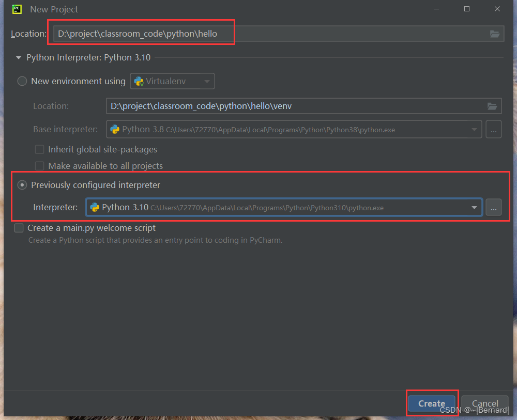Open the Base interpreter dropdown arrow
Viewport: 517px width, 420px height.
tap(474, 130)
